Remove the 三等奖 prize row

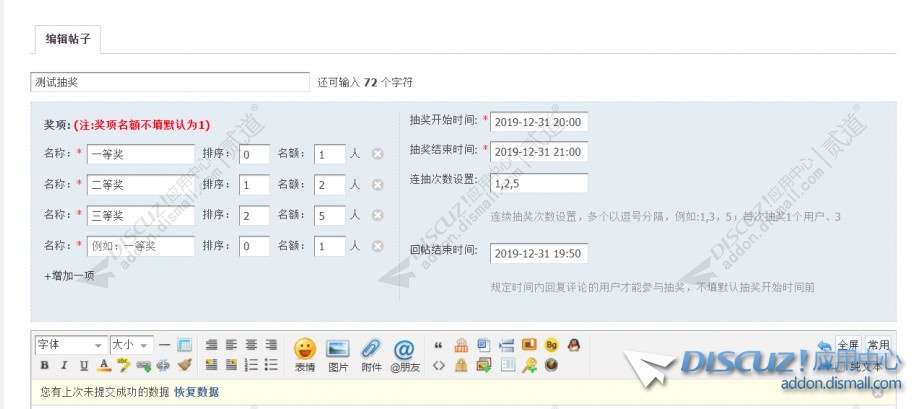pyautogui.click(x=378, y=215)
